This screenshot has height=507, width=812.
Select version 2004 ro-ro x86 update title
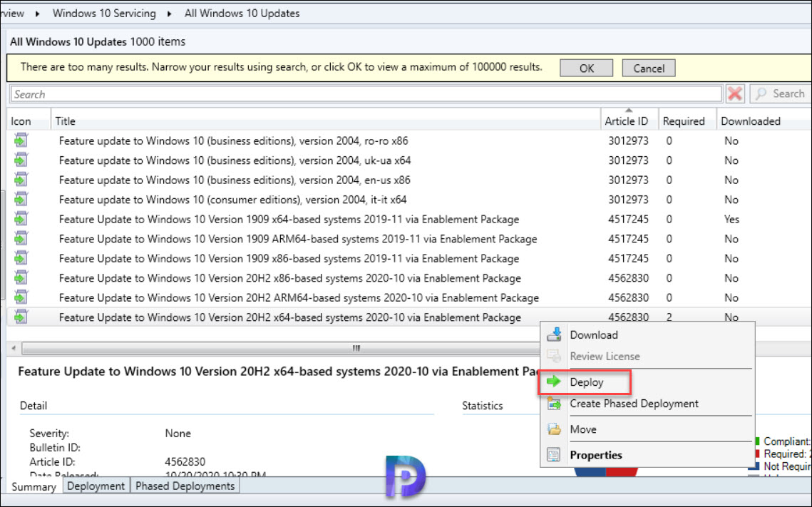tap(233, 141)
